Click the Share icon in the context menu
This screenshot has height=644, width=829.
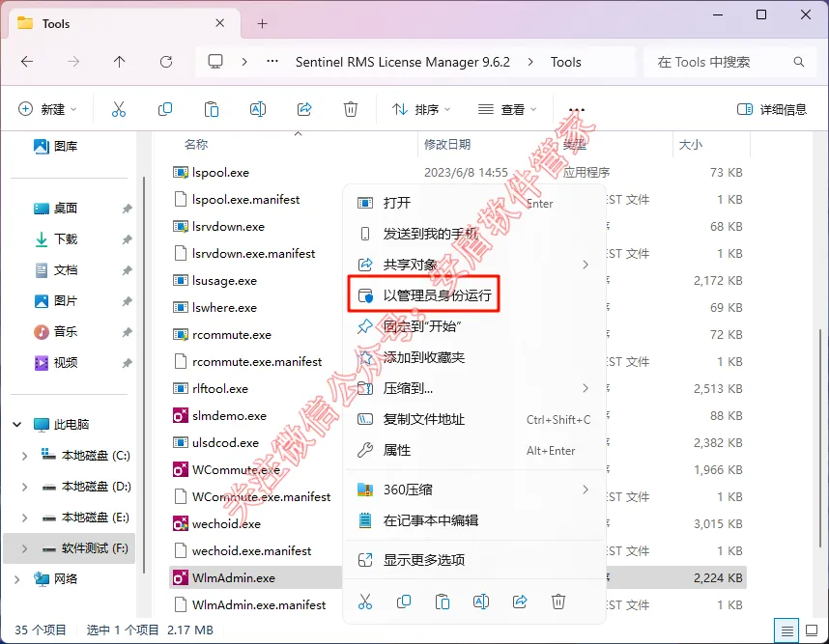click(x=520, y=602)
